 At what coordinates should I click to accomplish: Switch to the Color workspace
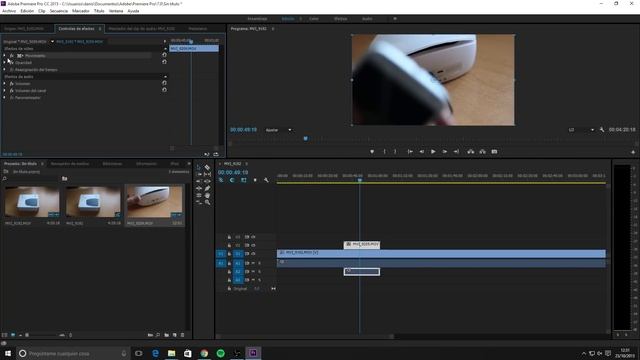point(313,19)
